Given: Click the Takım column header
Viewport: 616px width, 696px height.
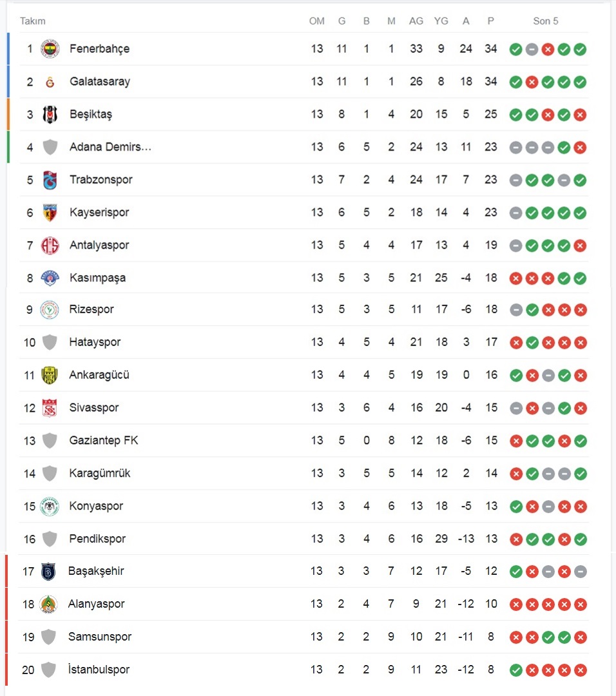Looking at the screenshot, I should (32, 21).
